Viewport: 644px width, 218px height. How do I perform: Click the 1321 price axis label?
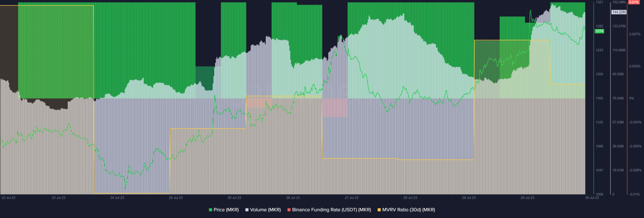599,3
